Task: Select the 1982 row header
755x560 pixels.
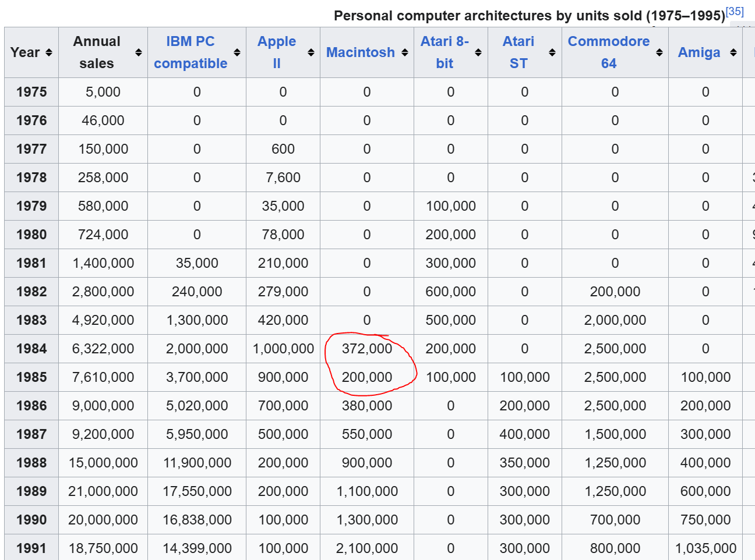Action: [31, 292]
